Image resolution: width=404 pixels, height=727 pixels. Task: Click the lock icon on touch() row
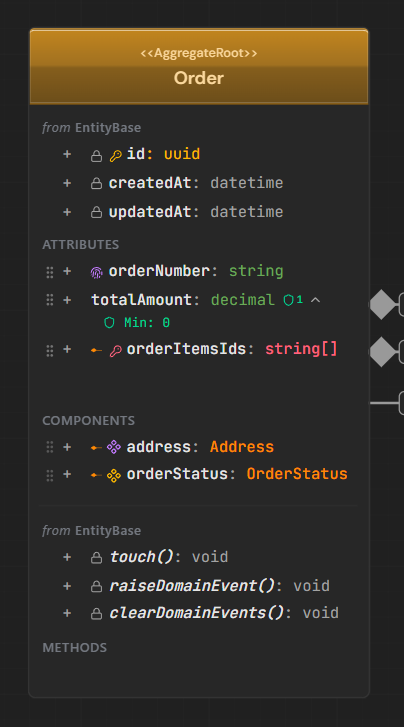96,558
